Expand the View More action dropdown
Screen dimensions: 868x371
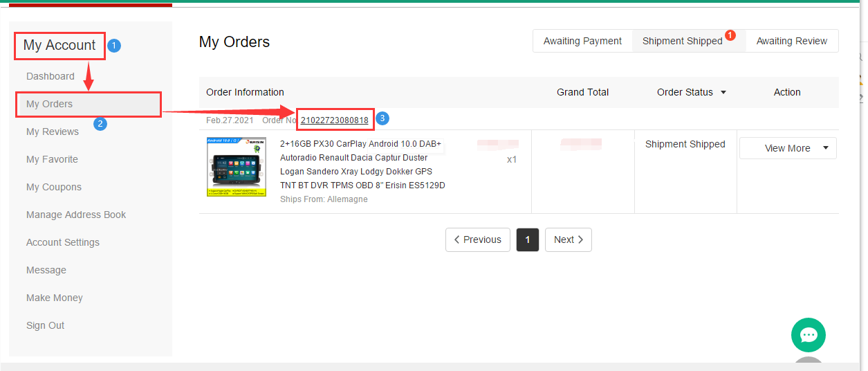coord(788,148)
